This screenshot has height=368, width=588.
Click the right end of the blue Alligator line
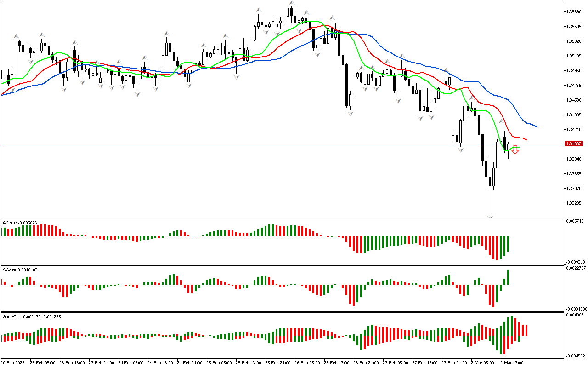537,126
